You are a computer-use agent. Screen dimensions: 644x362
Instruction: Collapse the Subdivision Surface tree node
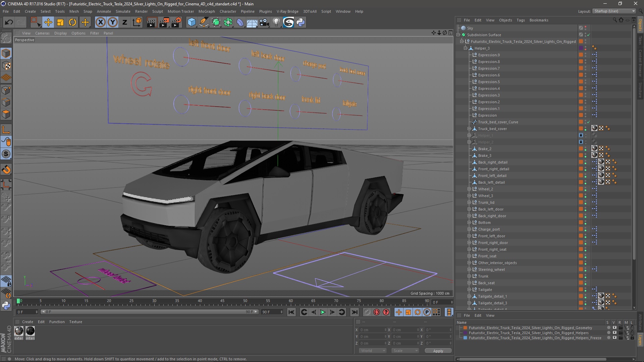coord(459,35)
